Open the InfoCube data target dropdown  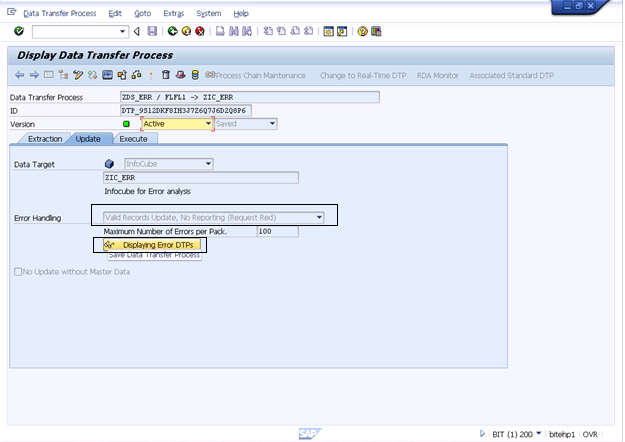208,164
